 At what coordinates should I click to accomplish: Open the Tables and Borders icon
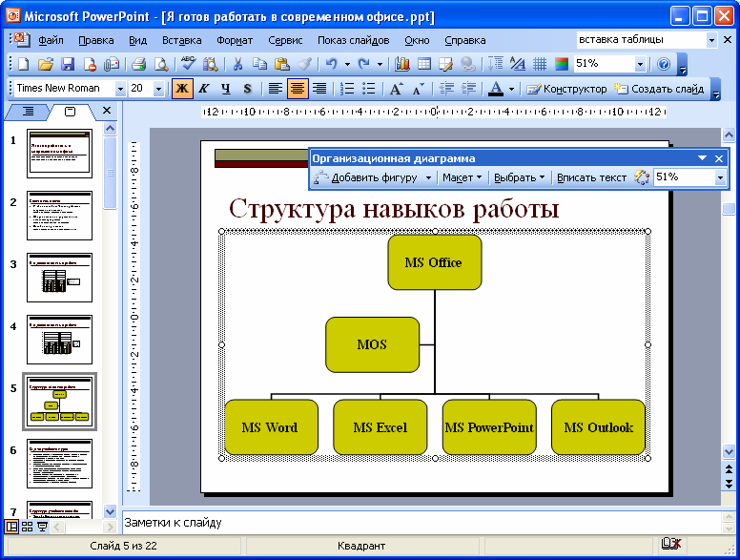[x=445, y=64]
